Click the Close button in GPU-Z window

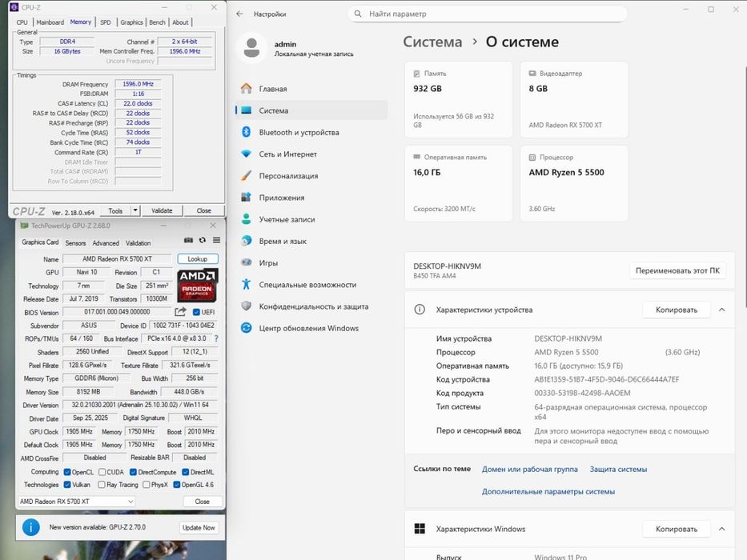pos(203,502)
